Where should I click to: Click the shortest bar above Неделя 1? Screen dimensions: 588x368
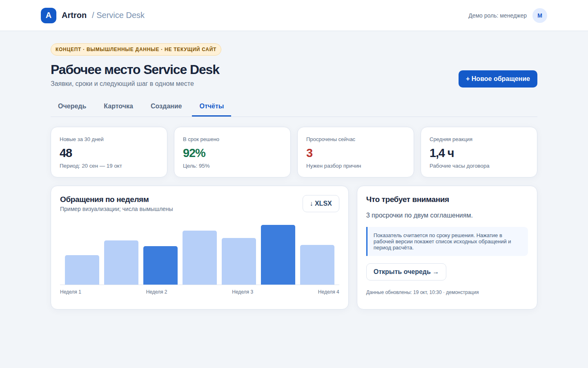pos(82,270)
